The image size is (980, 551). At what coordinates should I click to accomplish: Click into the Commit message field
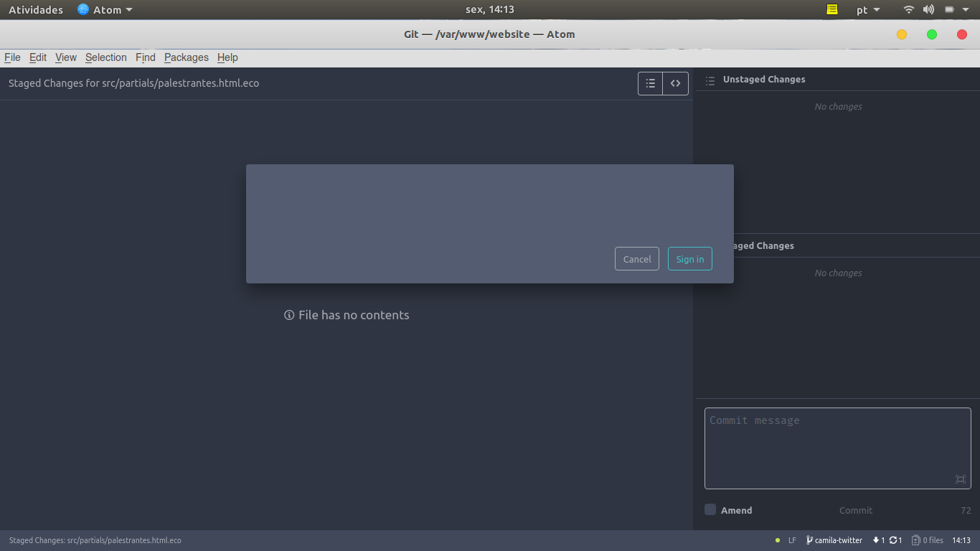click(838, 448)
